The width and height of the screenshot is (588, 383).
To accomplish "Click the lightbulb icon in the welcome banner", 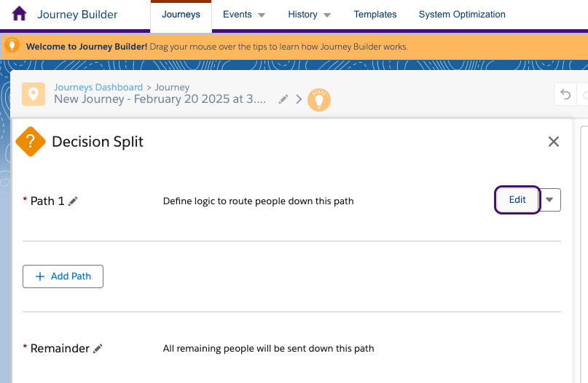I will [x=12, y=46].
